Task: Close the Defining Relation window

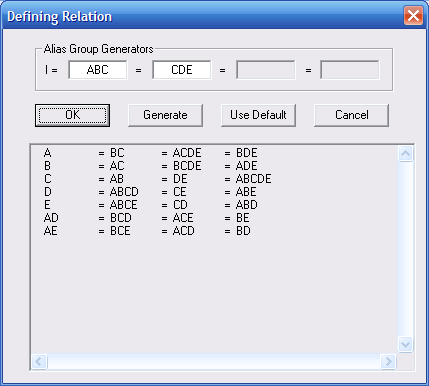Action: coord(413,16)
